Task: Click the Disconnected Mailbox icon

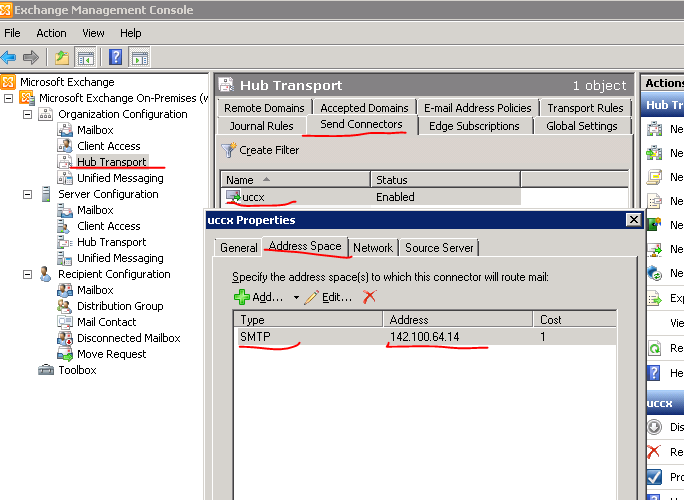Action: point(65,338)
